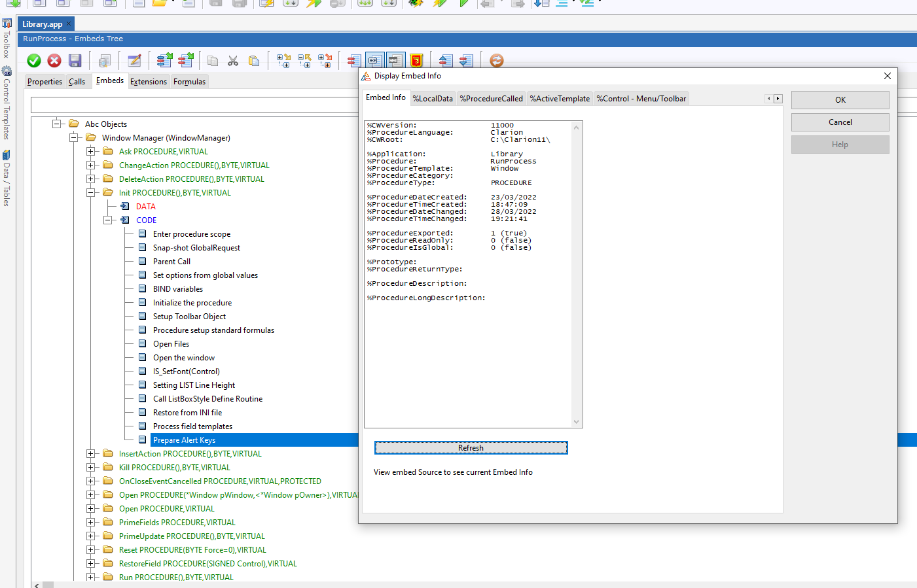Collapse the CODE node under Init
Viewport: 917px width, 588px height.
pyautogui.click(x=108, y=220)
